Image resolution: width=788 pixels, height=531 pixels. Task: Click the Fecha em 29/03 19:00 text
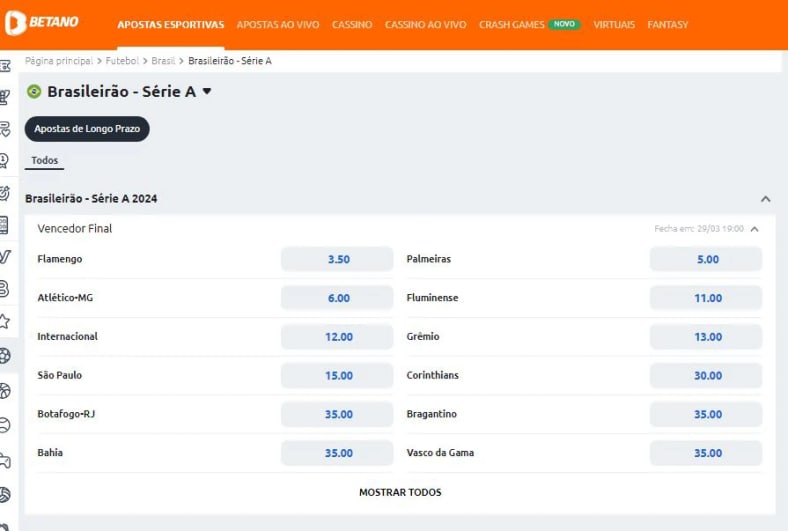pos(699,229)
